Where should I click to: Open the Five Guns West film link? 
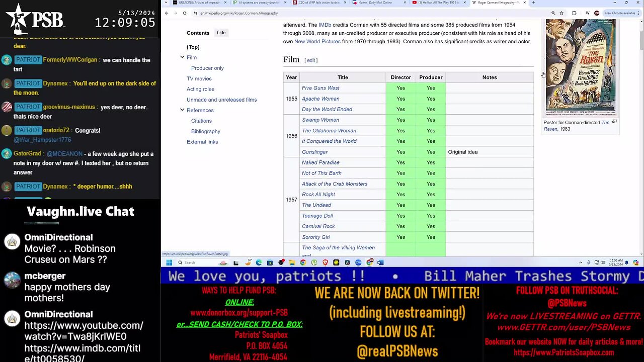[x=320, y=88]
